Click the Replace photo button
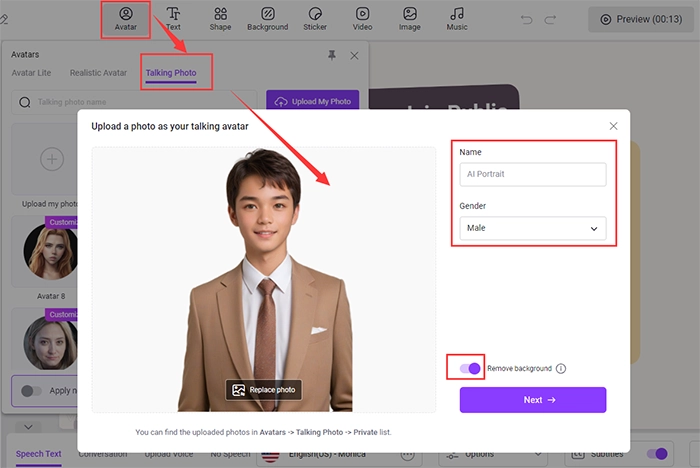This screenshot has height=468, width=700. 263,390
